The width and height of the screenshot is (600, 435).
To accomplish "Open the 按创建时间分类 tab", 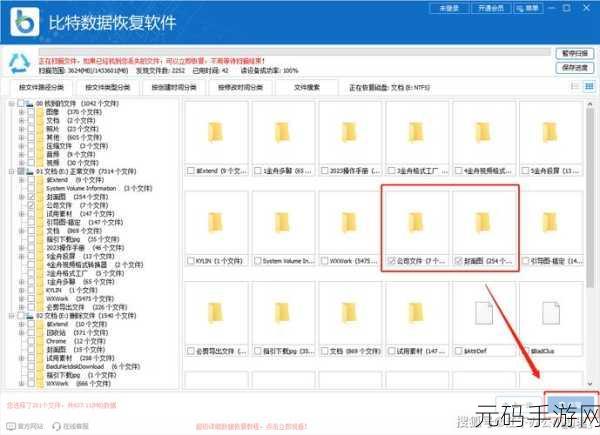I will [x=174, y=88].
